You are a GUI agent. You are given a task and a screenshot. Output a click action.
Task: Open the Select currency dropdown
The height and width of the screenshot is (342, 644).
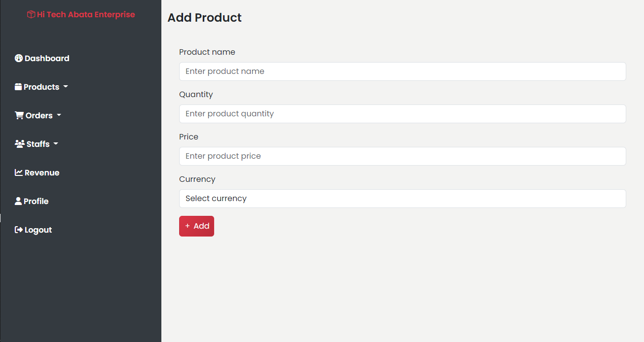pyautogui.click(x=402, y=199)
